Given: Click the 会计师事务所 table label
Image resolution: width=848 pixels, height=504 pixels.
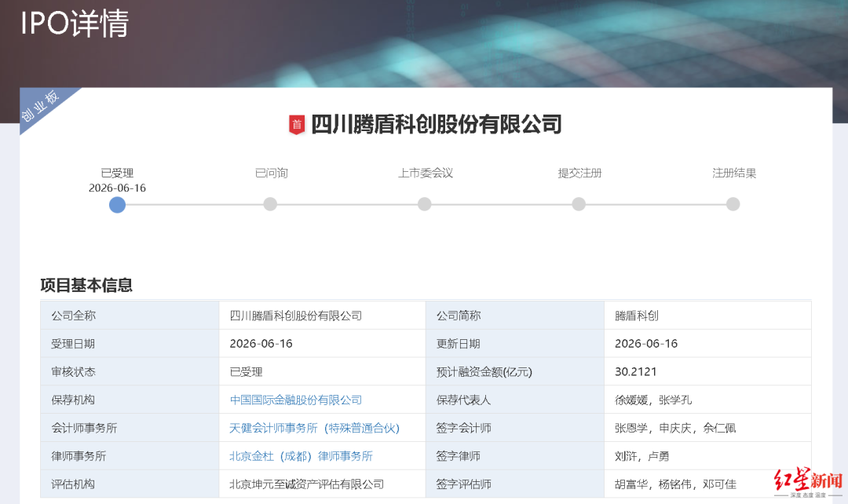Looking at the screenshot, I should (x=84, y=429).
